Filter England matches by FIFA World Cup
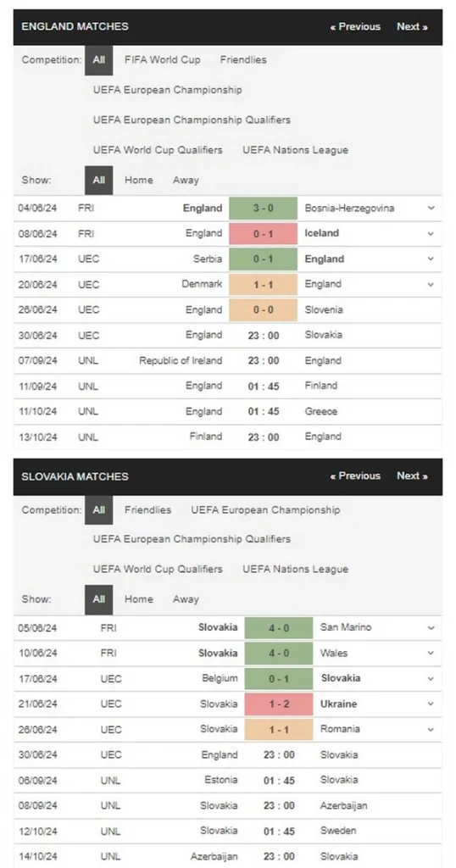The image size is (456, 868). [x=163, y=60]
